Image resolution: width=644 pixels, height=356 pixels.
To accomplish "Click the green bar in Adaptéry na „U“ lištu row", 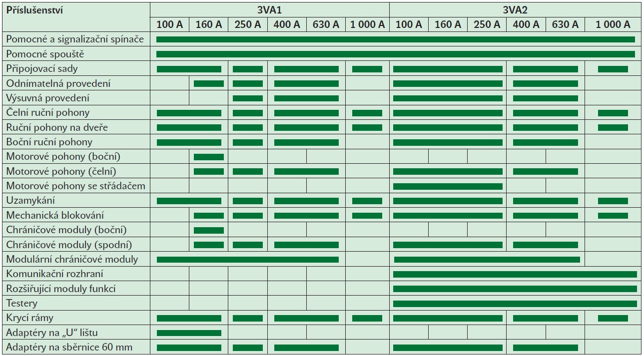I will (189, 333).
